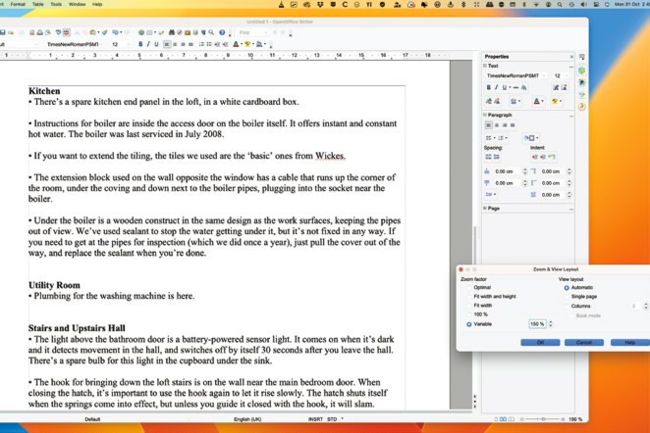Open the Tools menu
The width and height of the screenshot is (650, 433).
[58, 4]
